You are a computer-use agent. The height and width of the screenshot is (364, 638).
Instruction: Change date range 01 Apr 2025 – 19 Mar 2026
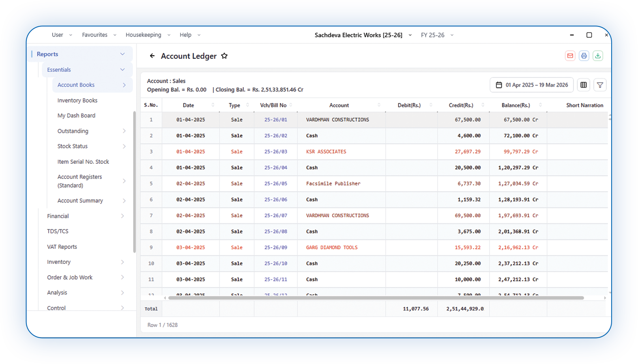tap(531, 85)
